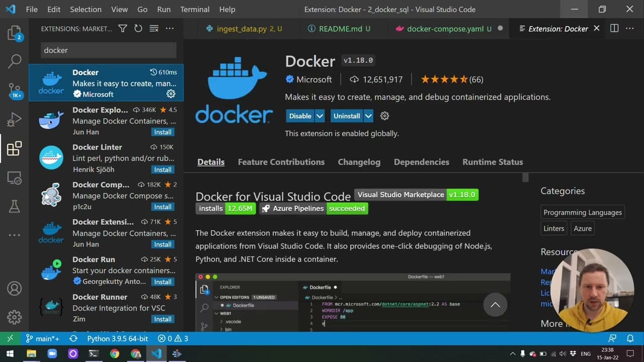Open the notifications bell in status bar

point(630,338)
